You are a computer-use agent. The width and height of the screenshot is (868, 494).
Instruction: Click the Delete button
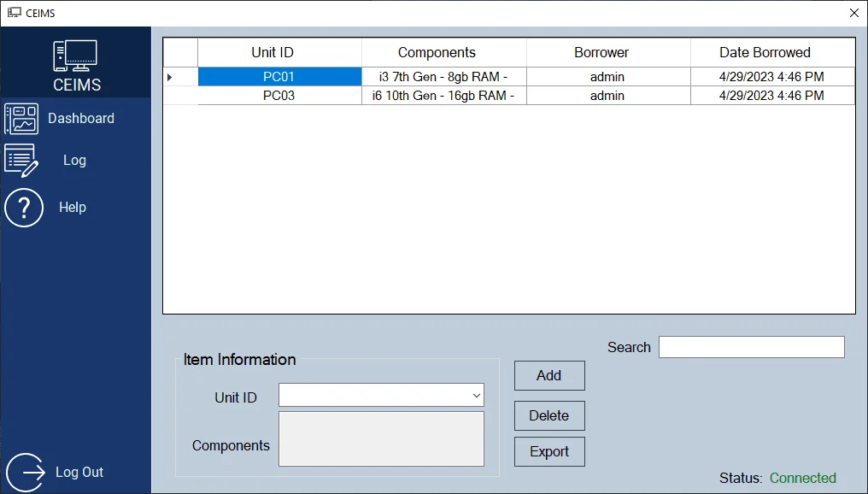[x=549, y=416]
